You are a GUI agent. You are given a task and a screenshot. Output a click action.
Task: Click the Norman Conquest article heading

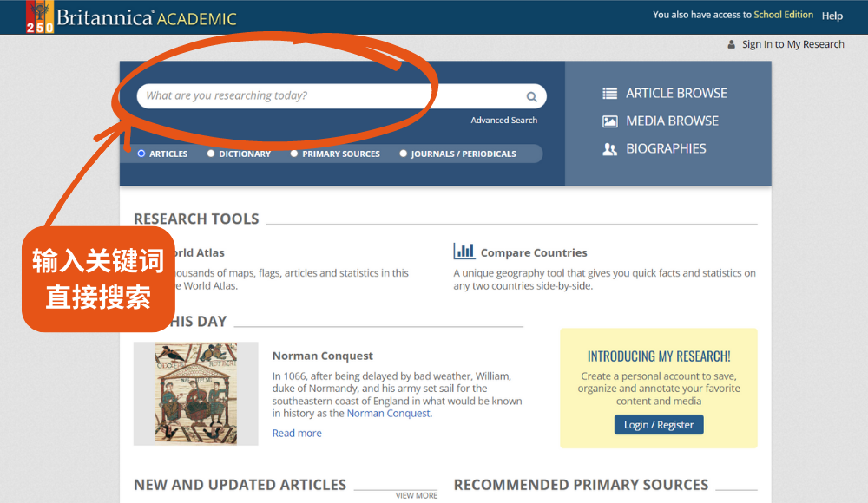pos(323,356)
